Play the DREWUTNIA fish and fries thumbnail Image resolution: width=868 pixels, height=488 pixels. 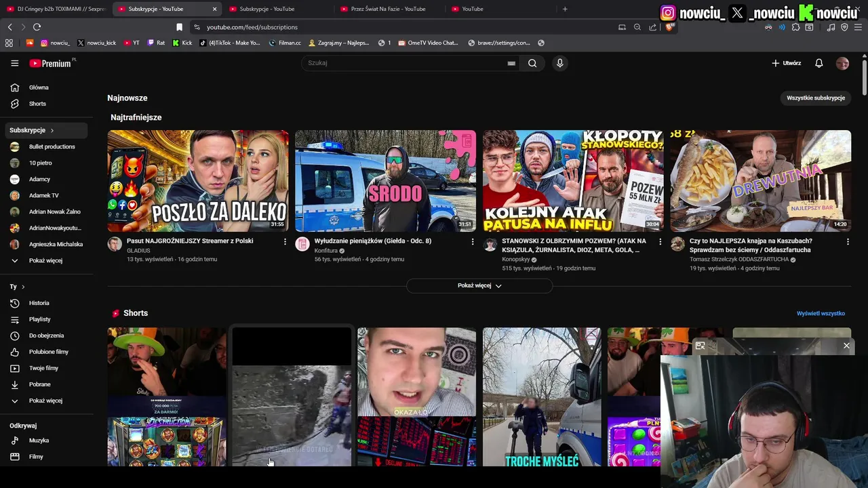pos(760,181)
